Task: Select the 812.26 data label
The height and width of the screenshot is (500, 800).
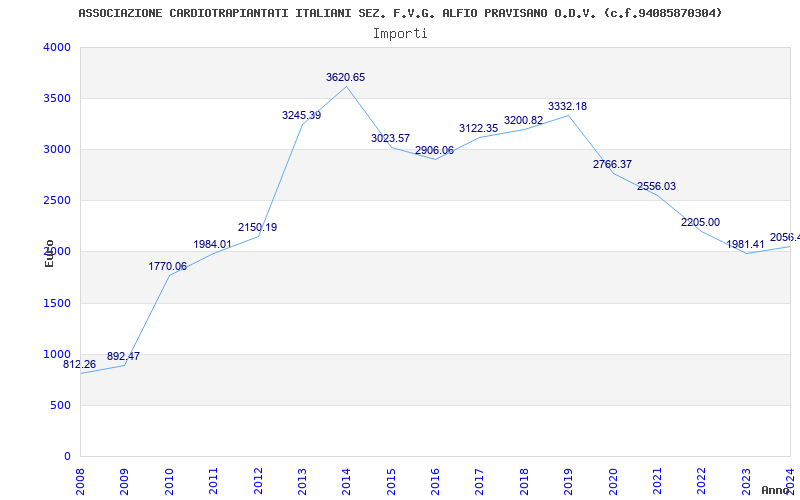Action: 80,365
